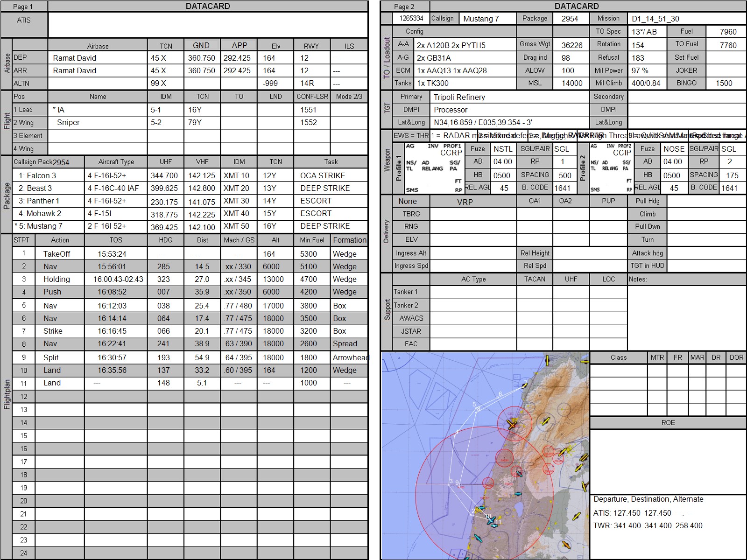Click Mil Power value '97 %'
Viewport: 747px width, 560px height.
pyautogui.click(x=640, y=70)
